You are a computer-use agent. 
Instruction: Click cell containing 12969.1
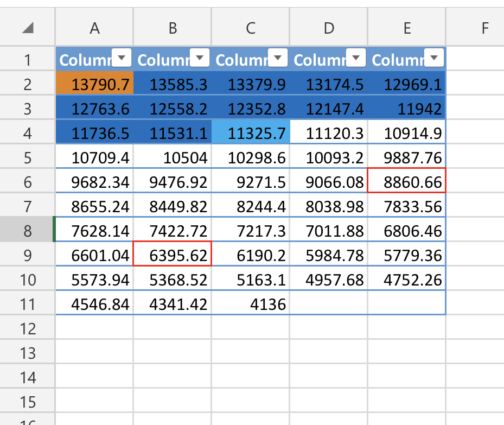(407, 83)
